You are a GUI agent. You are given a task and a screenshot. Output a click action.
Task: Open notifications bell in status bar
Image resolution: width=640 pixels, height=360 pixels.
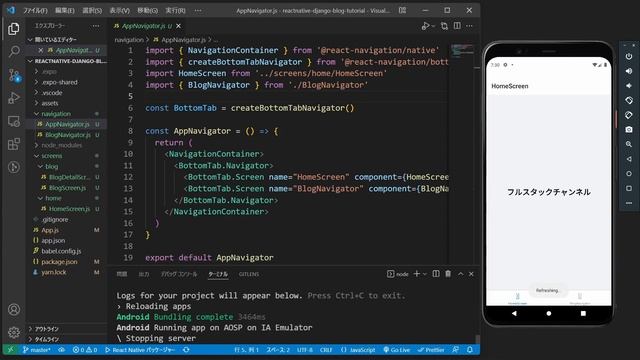point(470,350)
